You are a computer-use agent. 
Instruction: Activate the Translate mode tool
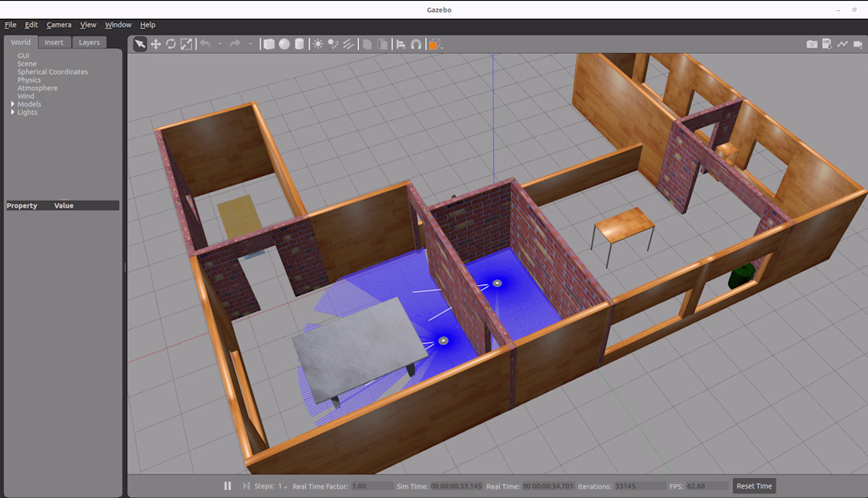155,44
